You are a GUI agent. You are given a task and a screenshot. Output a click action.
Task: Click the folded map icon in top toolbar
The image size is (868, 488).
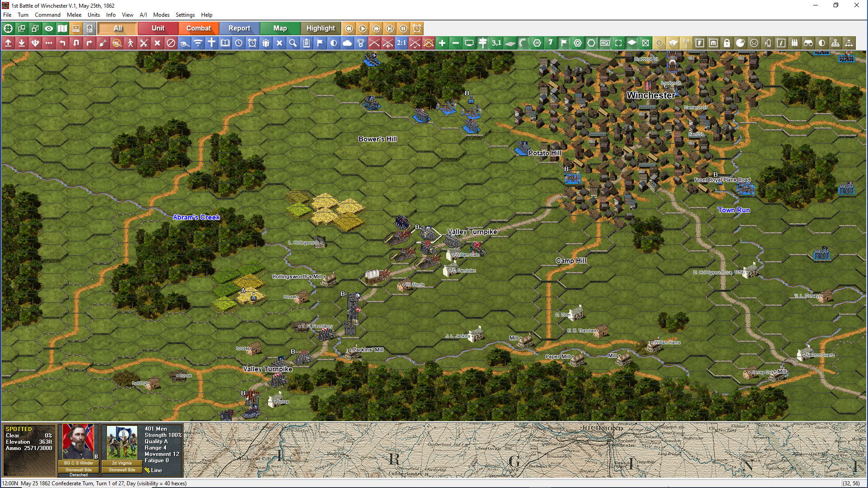coord(62,28)
